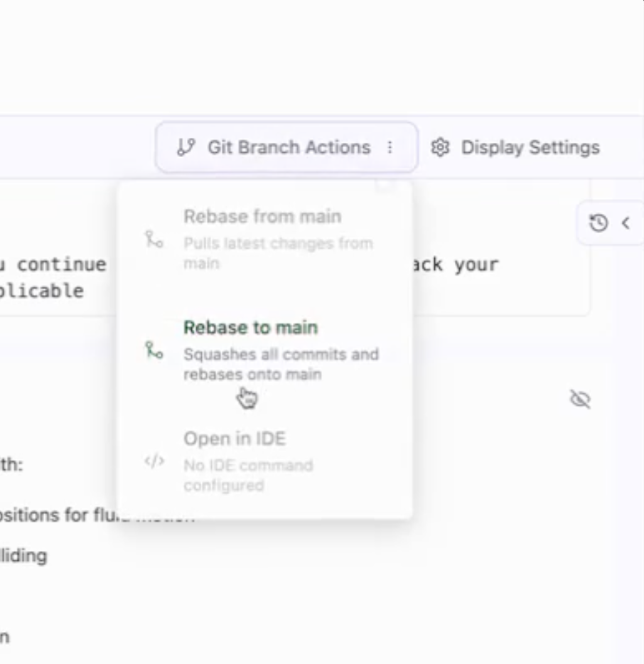Screen dimensions: 644x664
Task: Select the Open in IDE entry
Action: [235, 439]
